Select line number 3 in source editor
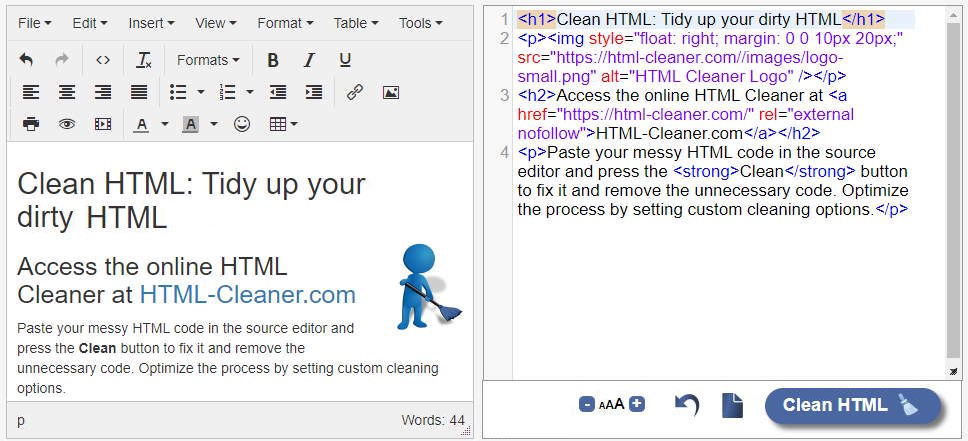968x441 pixels. coord(505,96)
